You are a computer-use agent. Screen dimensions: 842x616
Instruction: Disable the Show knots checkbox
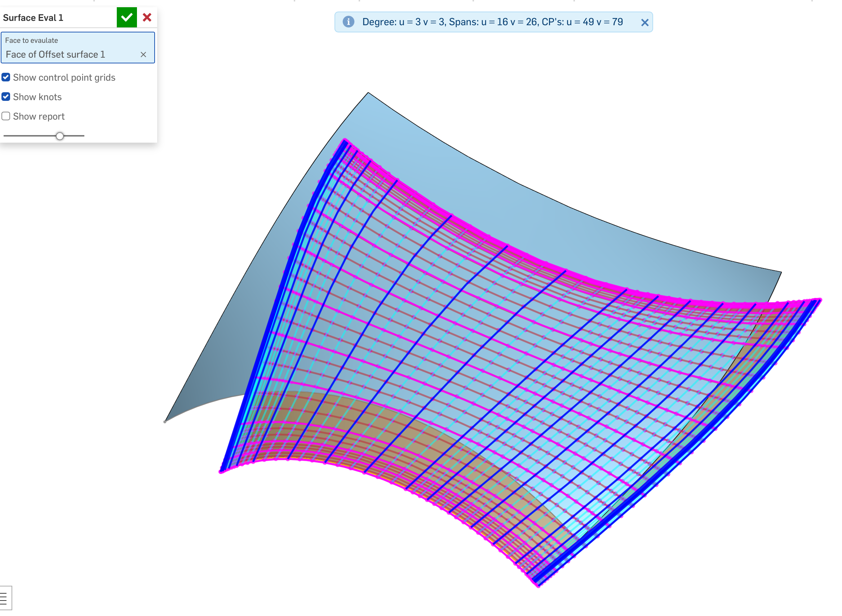point(6,97)
